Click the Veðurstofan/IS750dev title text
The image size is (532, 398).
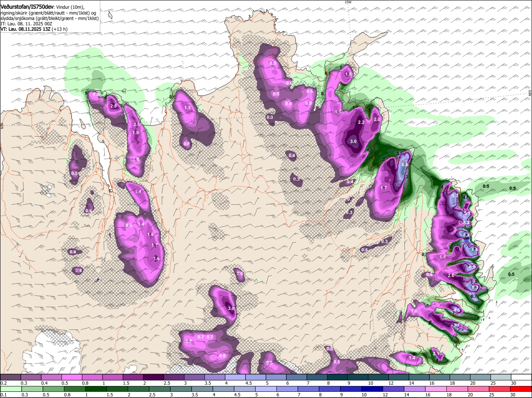pyautogui.click(x=27, y=7)
